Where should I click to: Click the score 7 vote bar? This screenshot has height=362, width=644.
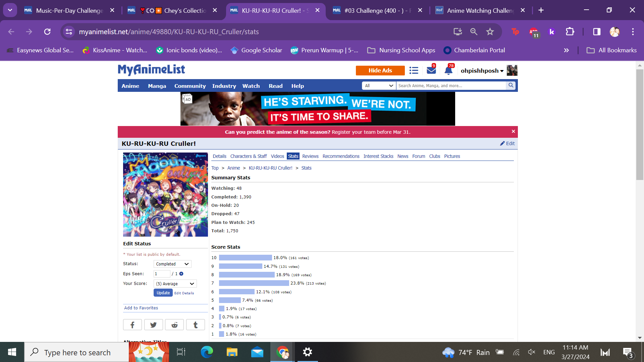[x=254, y=283]
